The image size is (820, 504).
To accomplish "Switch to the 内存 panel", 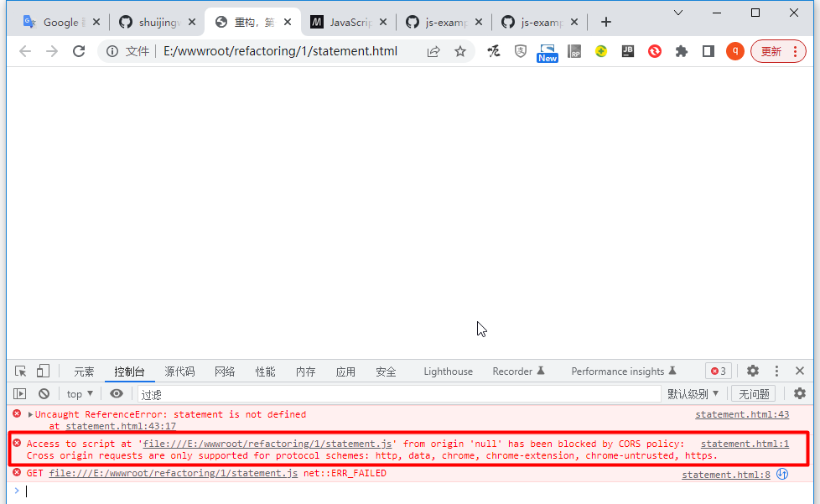I will coord(305,372).
